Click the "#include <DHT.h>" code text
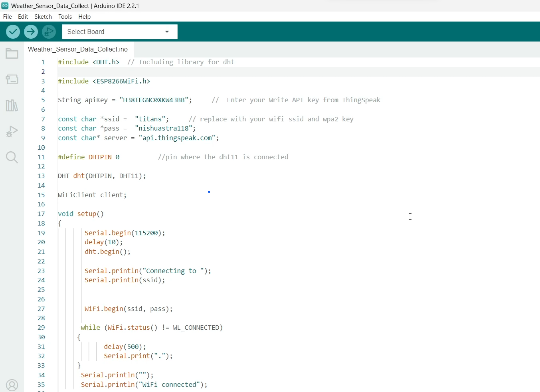540x392 pixels. [x=89, y=62]
